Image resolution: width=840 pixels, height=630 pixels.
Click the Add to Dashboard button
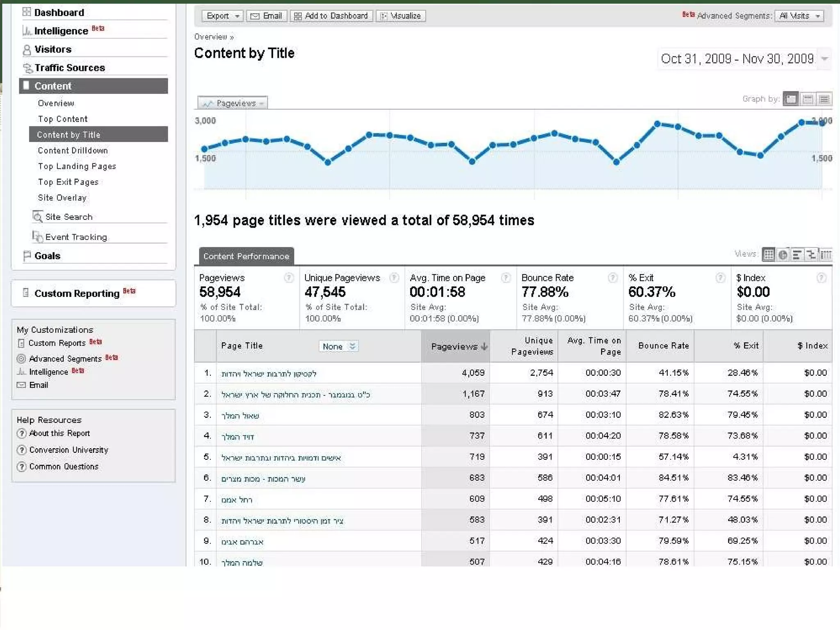[x=331, y=16]
